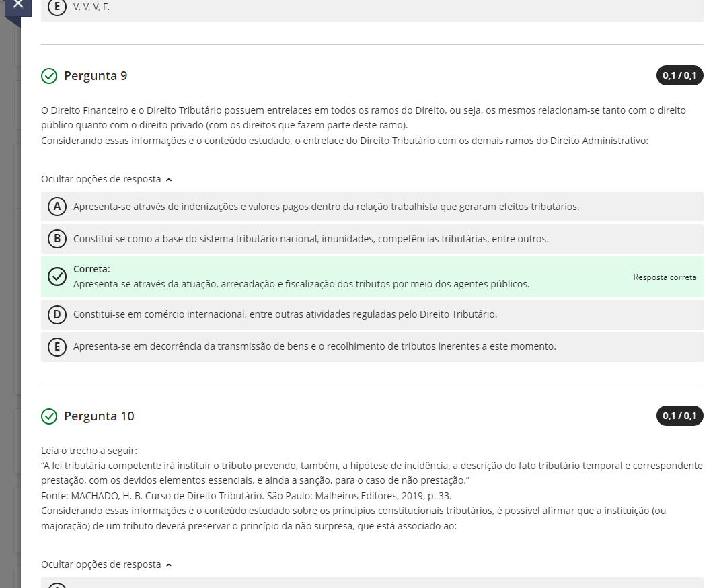Click 'Ocultar opções de resposta' under Pergunta 9
This screenshot has width=715, height=588.
101,180
